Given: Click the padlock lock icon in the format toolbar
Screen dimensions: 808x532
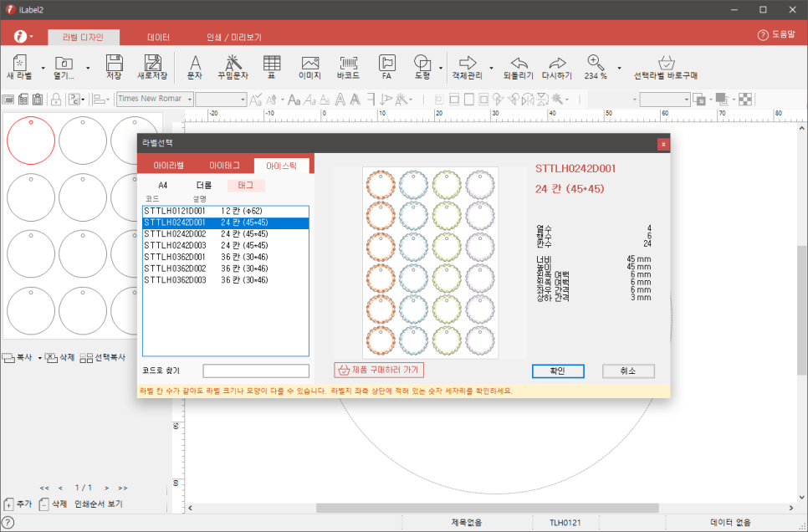Looking at the screenshot, I should coord(56,99).
